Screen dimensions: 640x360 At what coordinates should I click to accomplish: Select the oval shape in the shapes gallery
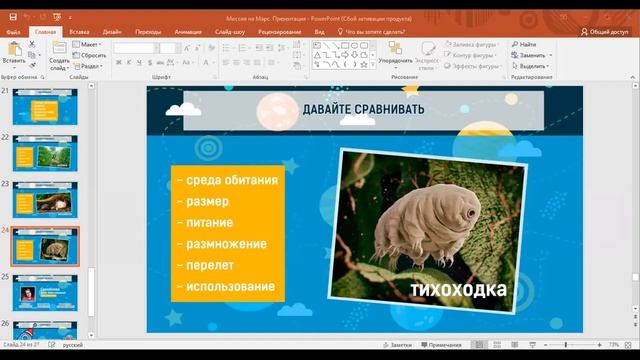pyautogui.click(x=354, y=45)
